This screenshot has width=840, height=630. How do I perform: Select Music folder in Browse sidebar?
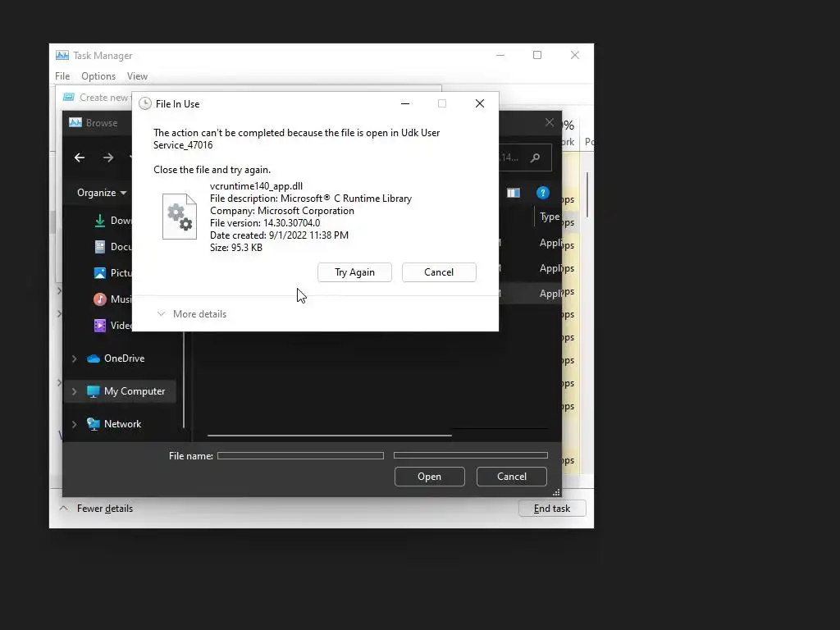coord(112,299)
